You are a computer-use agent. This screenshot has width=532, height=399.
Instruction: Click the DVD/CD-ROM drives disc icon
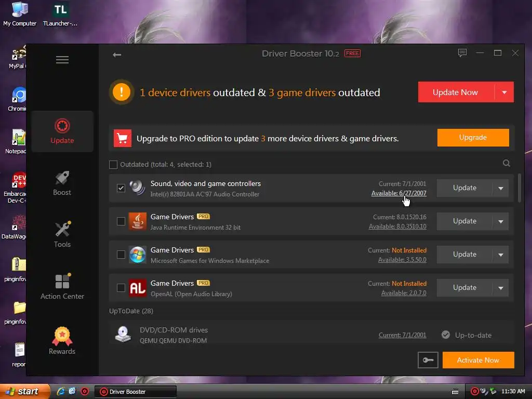[123, 335]
